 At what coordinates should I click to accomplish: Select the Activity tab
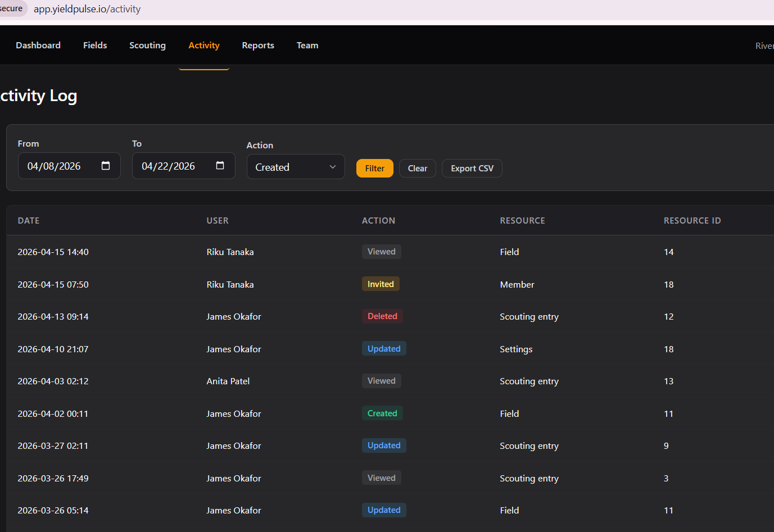tap(204, 46)
